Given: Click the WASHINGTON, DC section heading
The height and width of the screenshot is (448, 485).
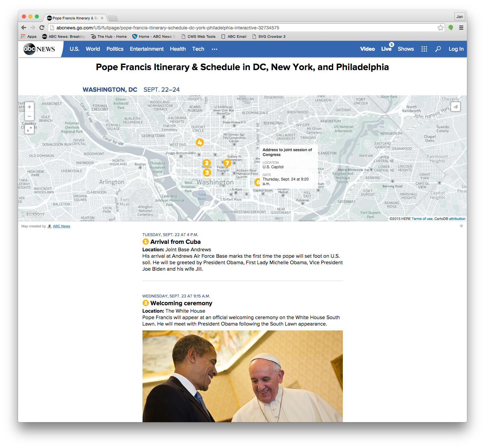Looking at the screenshot, I should pyautogui.click(x=110, y=90).
